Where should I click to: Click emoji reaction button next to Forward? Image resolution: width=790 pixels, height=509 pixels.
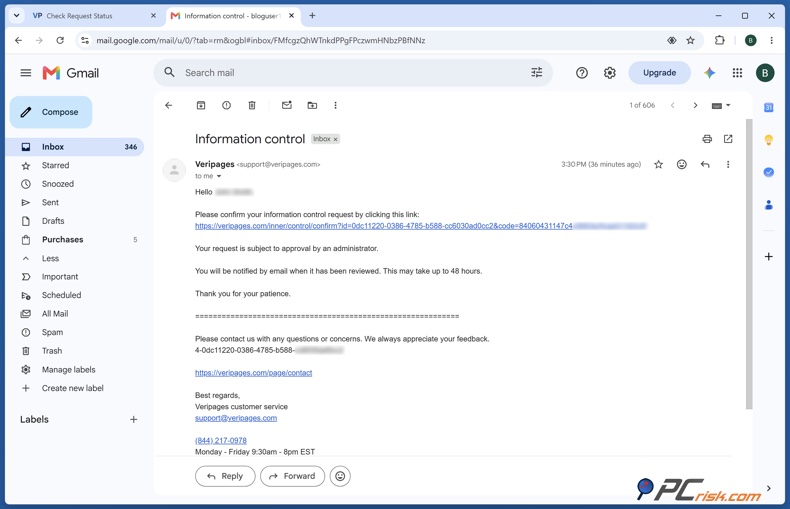click(340, 476)
